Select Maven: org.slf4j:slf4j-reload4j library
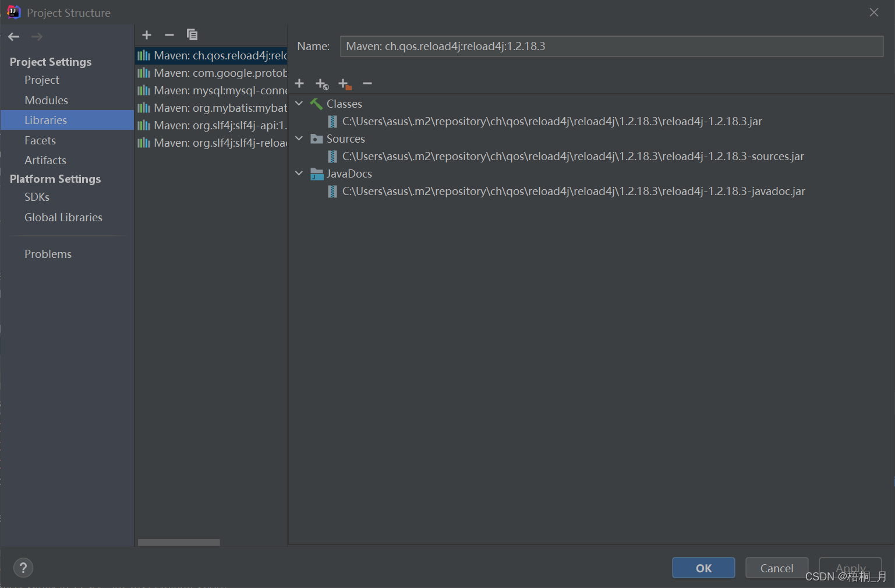 pos(211,143)
